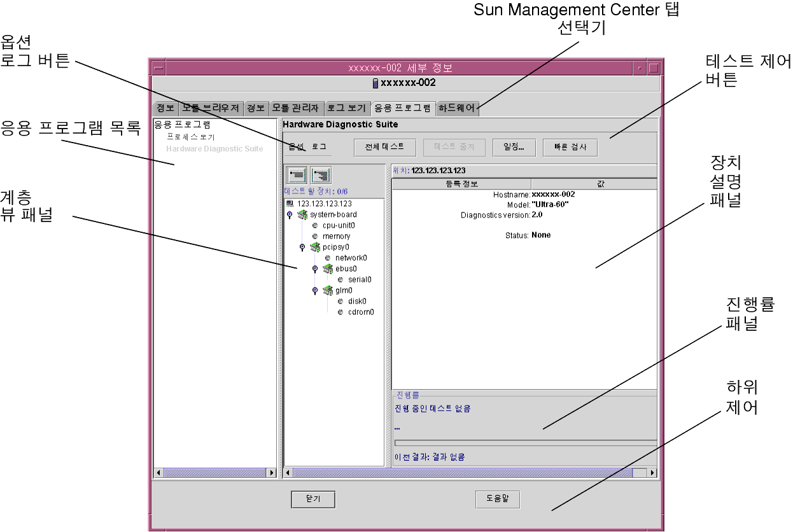Click the expanded hierarchy view icon button
The image size is (807, 532).
coord(320,175)
